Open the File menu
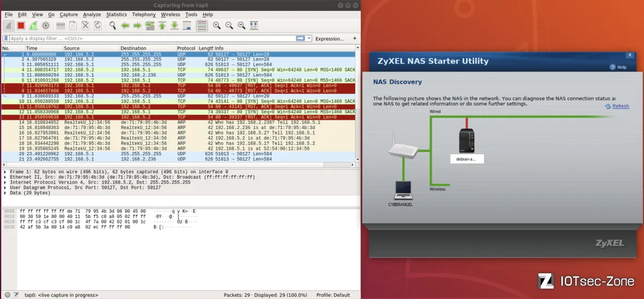644x299 pixels. click(x=9, y=14)
